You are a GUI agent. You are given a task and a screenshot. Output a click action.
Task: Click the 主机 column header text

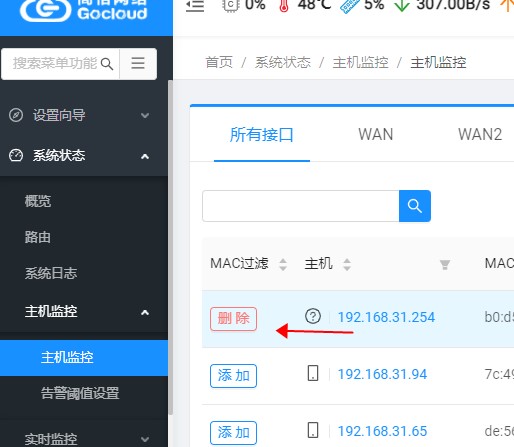click(x=319, y=264)
